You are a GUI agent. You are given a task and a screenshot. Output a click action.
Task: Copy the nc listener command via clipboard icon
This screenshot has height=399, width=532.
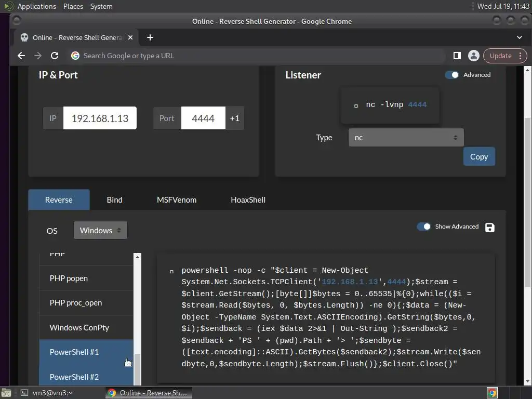coord(356,106)
